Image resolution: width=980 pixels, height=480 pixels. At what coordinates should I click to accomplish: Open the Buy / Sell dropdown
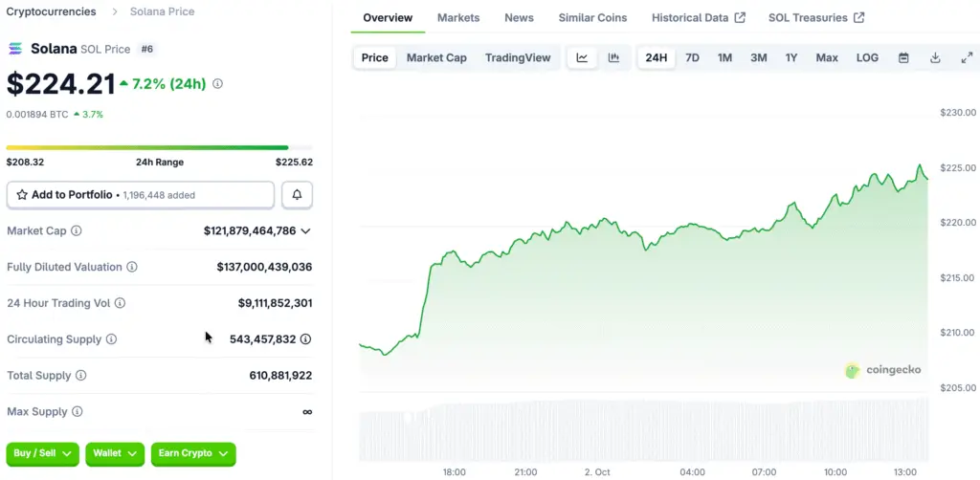click(x=43, y=453)
